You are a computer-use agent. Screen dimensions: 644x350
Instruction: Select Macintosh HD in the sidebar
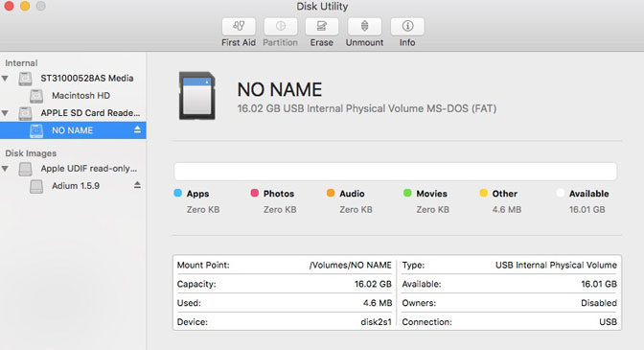coord(80,96)
